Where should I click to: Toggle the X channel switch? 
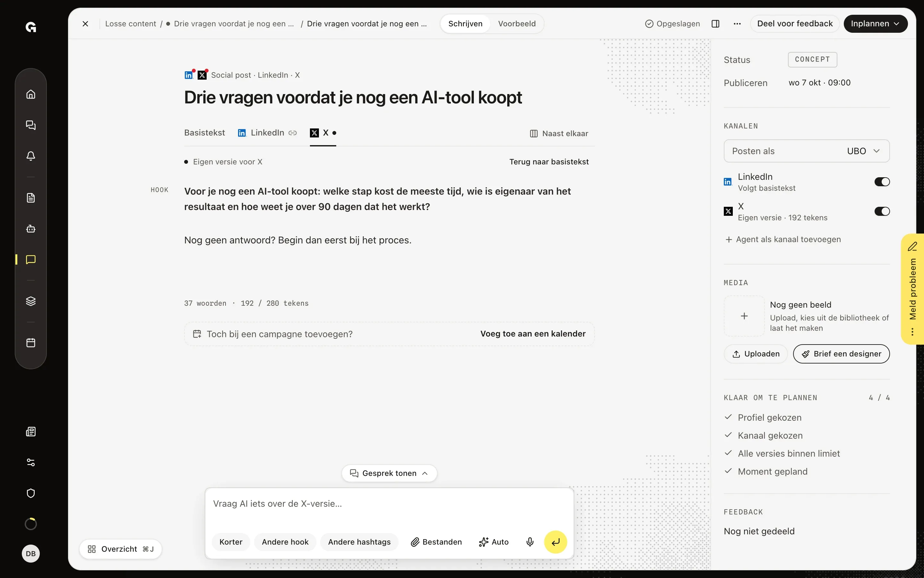pyautogui.click(x=882, y=211)
